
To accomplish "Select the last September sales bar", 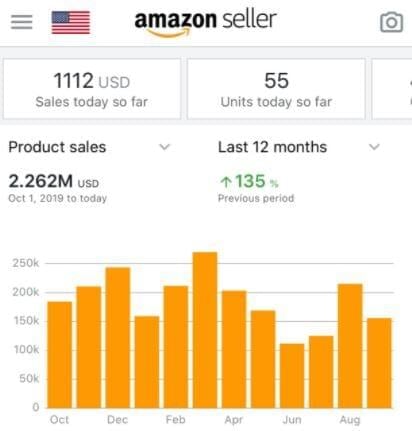I will (379, 363).
